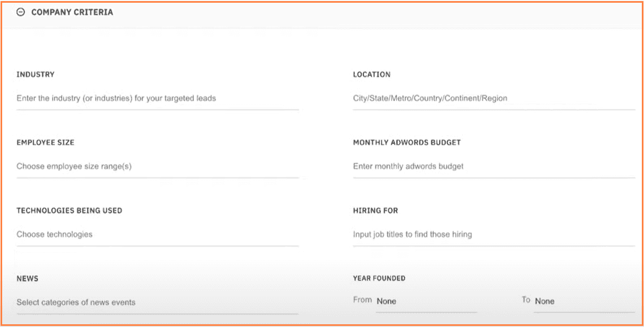Focus the Industry input field

click(157, 99)
